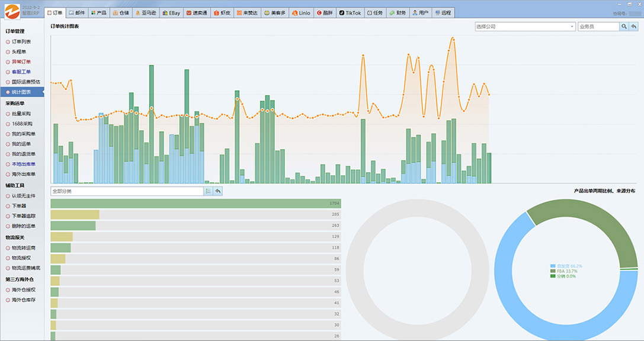
Task: Switch to the Linio tab
Action: [x=301, y=13]
